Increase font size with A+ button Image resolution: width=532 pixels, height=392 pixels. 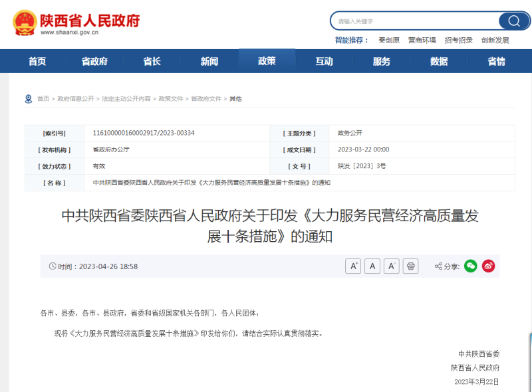pyautogui.click(x=353, y=266)
